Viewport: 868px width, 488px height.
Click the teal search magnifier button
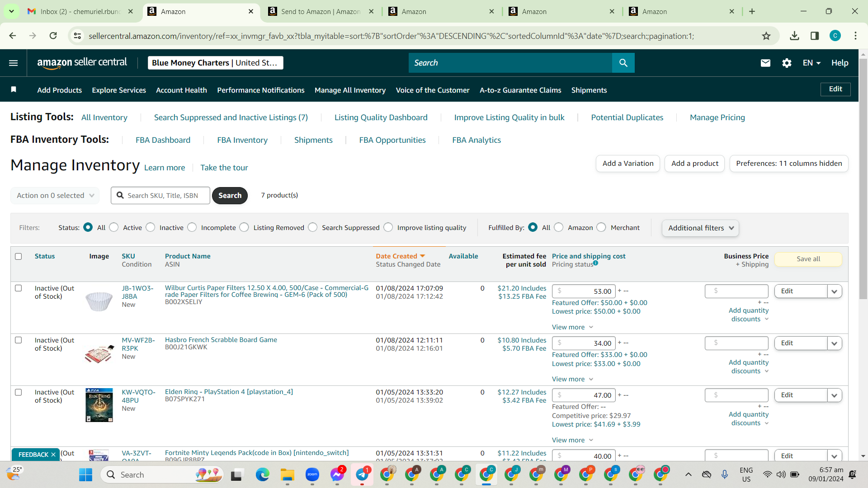tap(623, 63)
